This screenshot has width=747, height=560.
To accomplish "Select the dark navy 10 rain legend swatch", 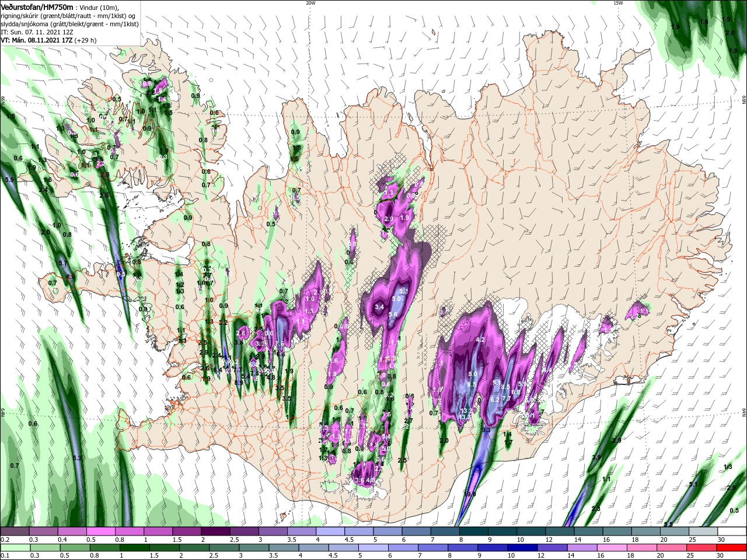I will pyautogui.click(x=521, y=548).
